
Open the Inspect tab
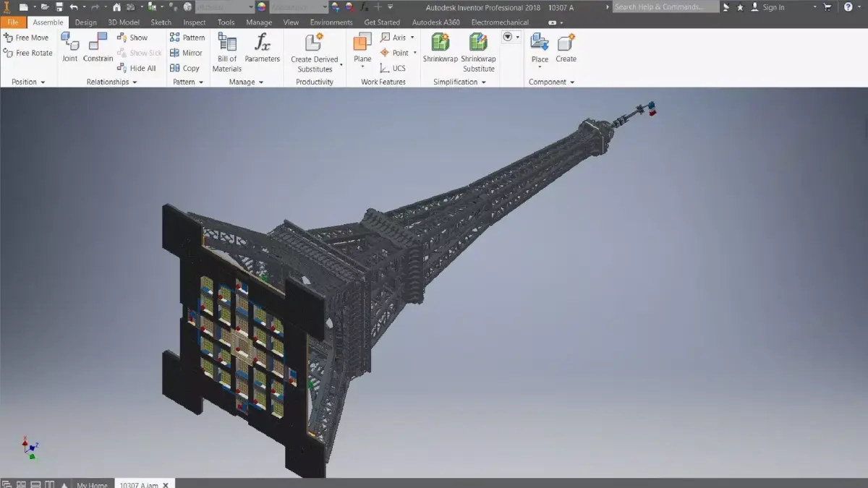[x=195, y=22]
